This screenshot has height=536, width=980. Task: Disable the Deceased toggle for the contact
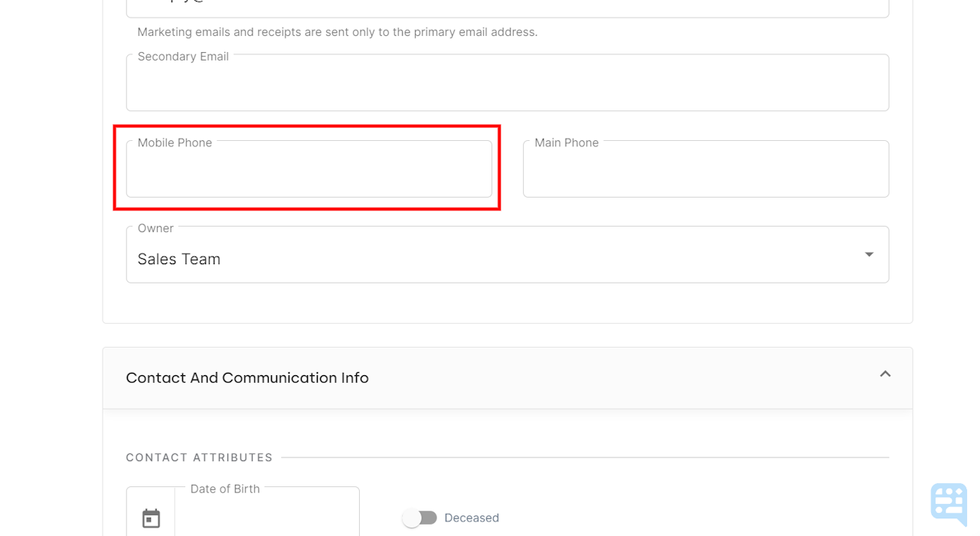(x=420, y=518)
